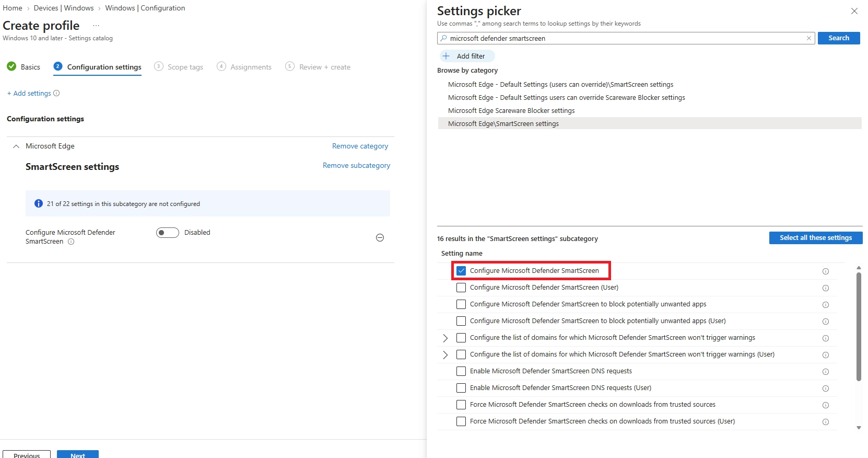Click the results list scrollbar down arrow
The image size is (868, 458).
(x=859, y=428)
